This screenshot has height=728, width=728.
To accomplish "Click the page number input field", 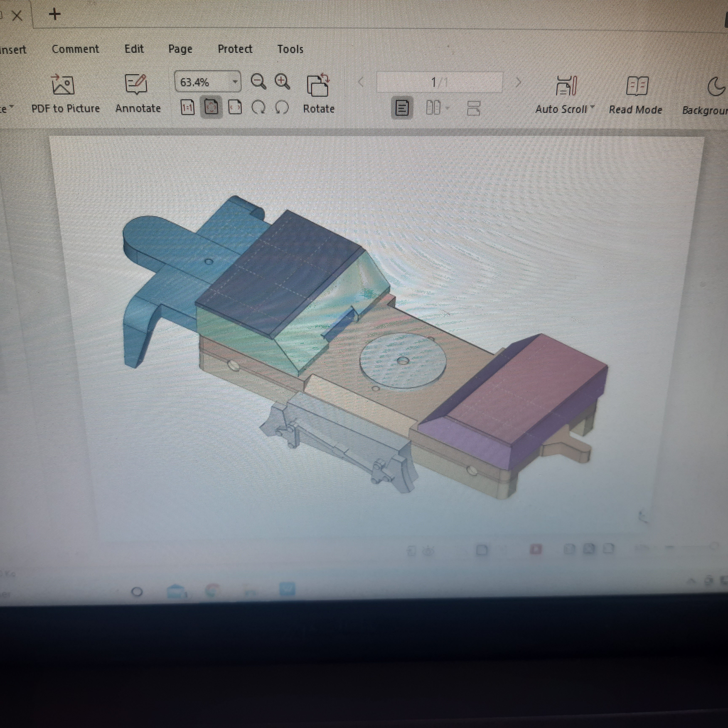I will tap(439, 82).
